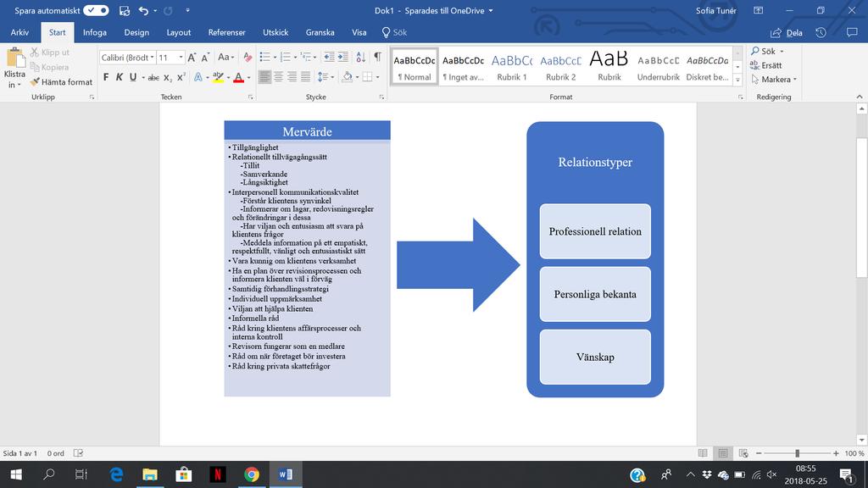The image size is (868, 488).
Task: Open the Tecken font dialog launcher
Action: coord(251,97)
